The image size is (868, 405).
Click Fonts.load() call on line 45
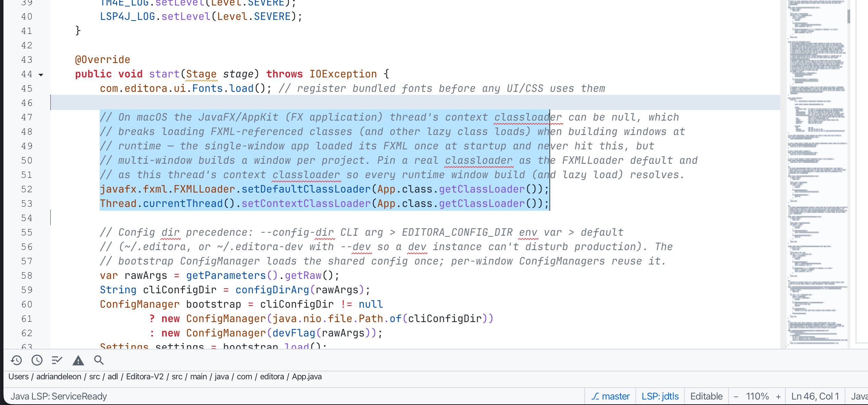pos(229,88)
